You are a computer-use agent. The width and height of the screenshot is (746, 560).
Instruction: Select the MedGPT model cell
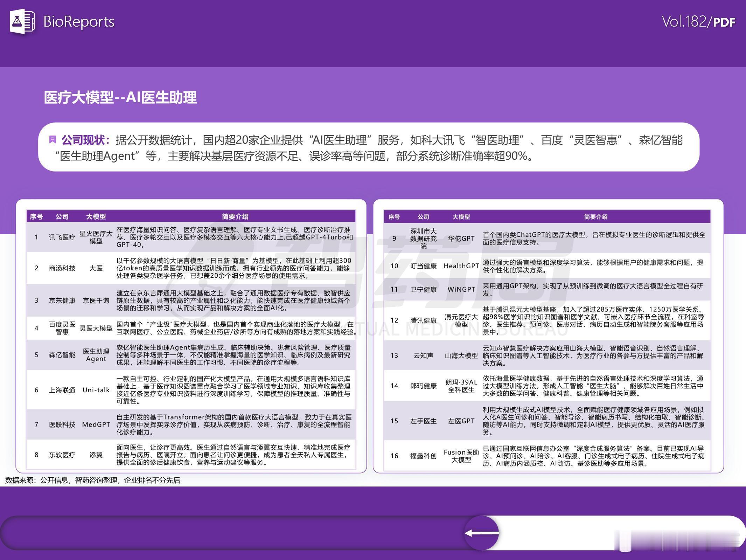point(96,424)
